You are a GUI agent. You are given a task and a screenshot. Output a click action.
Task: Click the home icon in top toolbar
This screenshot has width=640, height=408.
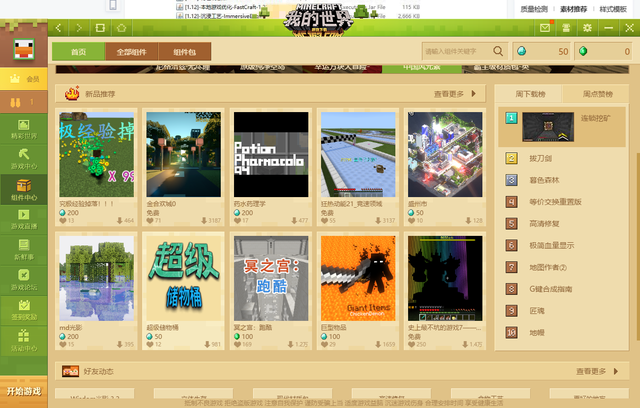[x=121, y=27]
